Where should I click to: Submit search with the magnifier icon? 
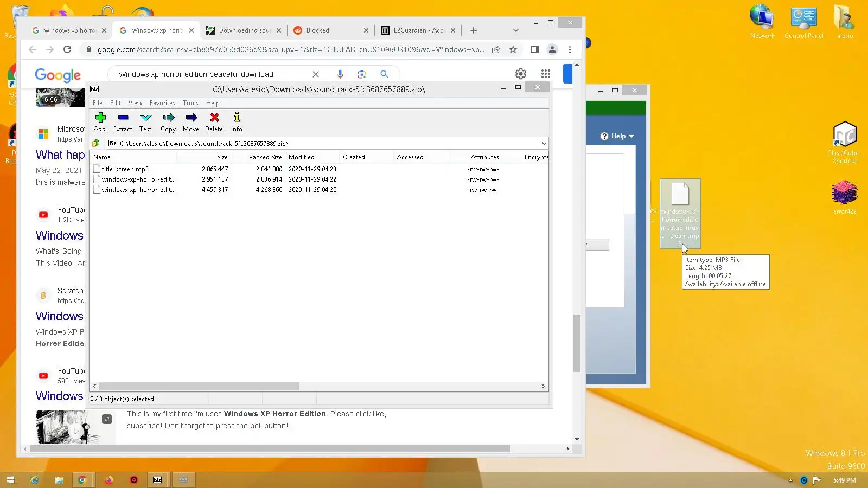[384, 74]
